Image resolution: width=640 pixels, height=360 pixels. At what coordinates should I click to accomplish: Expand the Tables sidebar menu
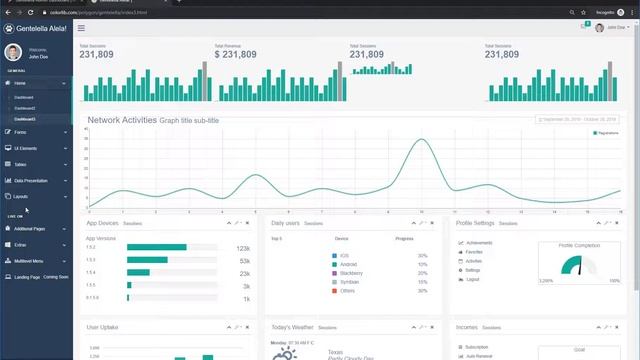[36, 164]
